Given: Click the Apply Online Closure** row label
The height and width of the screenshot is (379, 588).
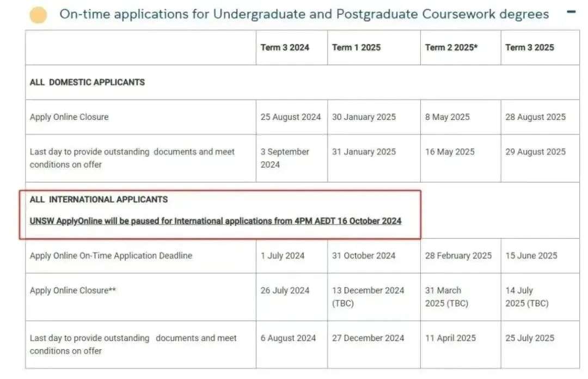Looking at the screenshot, I should coord(73,290).
